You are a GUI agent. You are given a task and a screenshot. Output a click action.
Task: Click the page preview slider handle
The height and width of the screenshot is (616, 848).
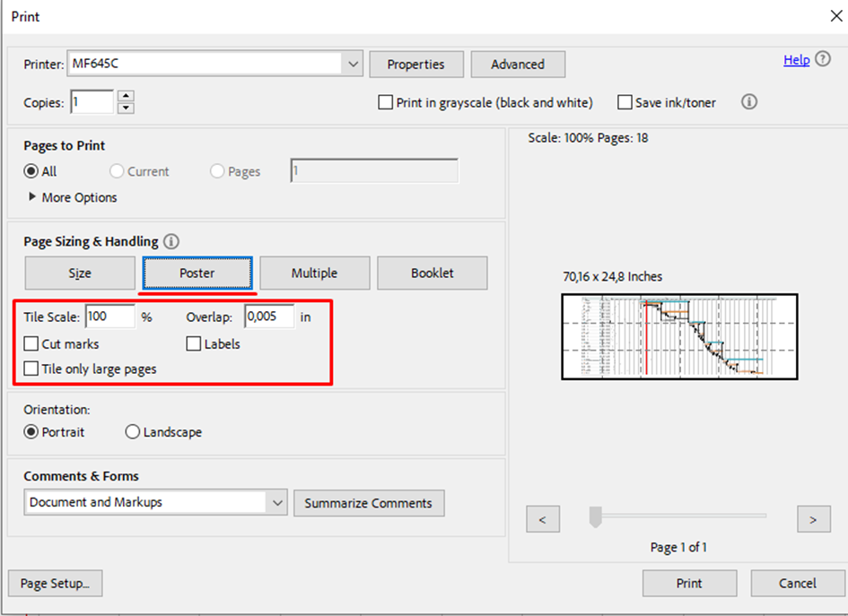(x=594, y=517)
